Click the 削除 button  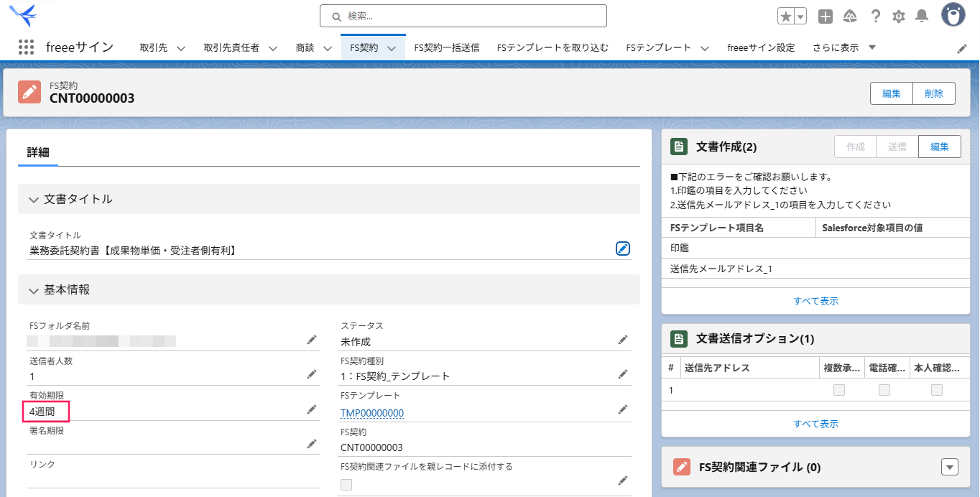pos(934,93)
